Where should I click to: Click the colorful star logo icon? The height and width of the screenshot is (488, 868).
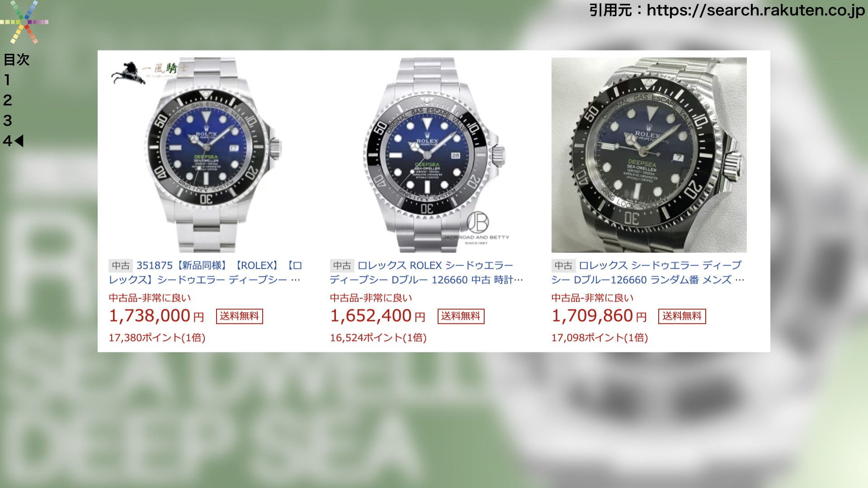24,22
